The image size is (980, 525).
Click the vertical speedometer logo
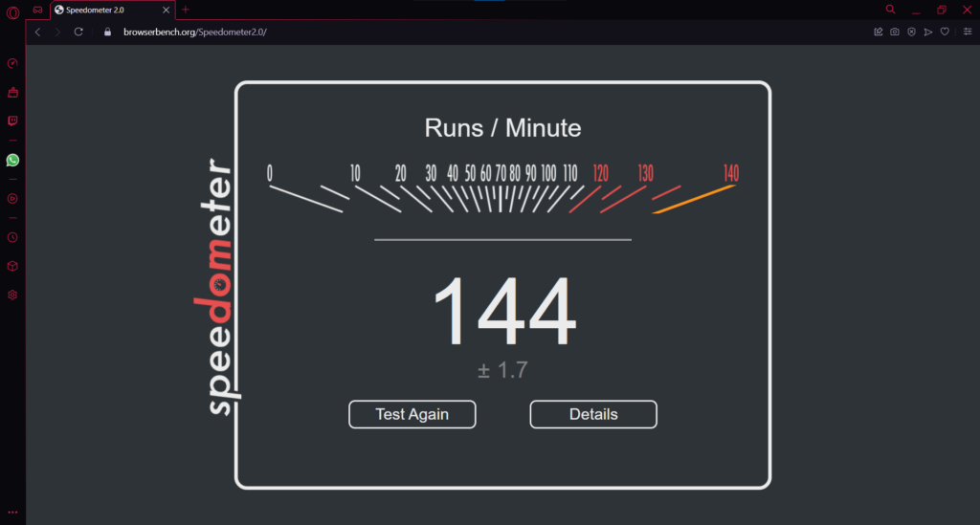coord(215,287)
